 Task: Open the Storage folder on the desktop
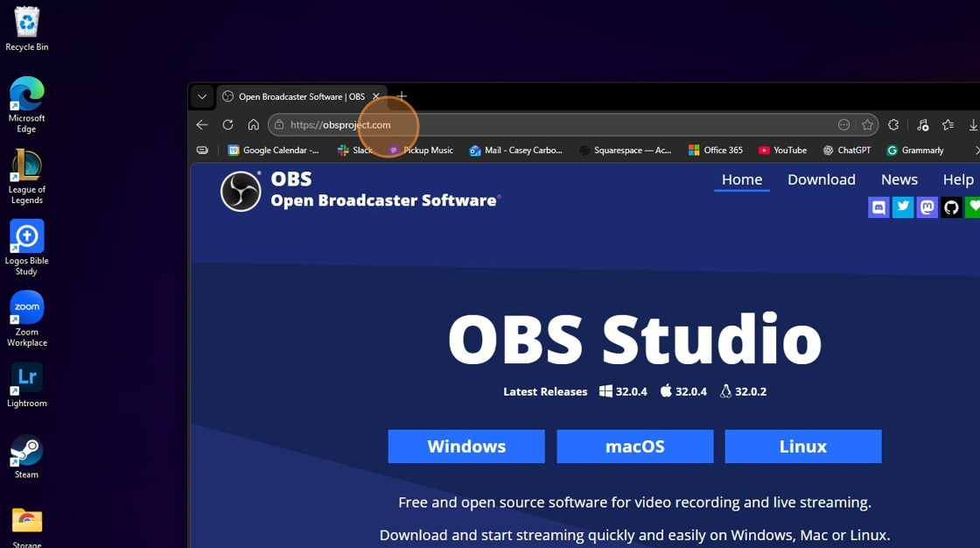coord(26,527)
